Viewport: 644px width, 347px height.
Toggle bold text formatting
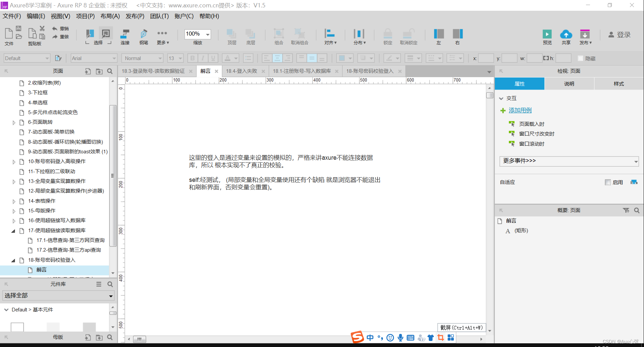[192, 58]
